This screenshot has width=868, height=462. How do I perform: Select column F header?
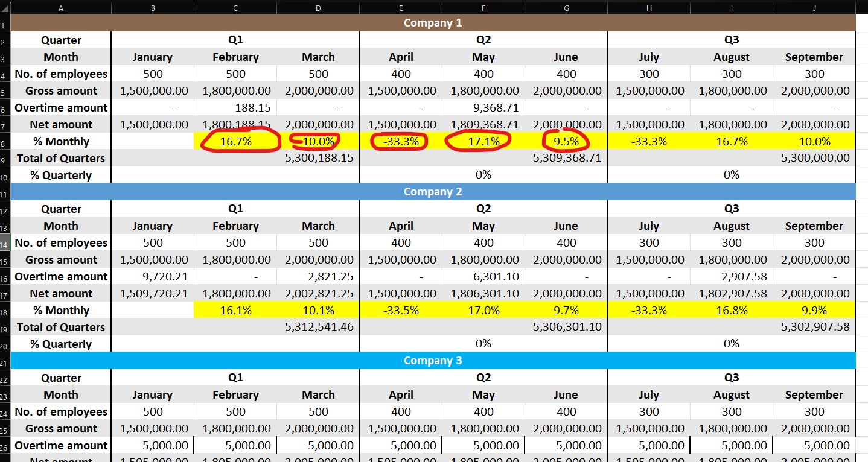tap(483, 8)
